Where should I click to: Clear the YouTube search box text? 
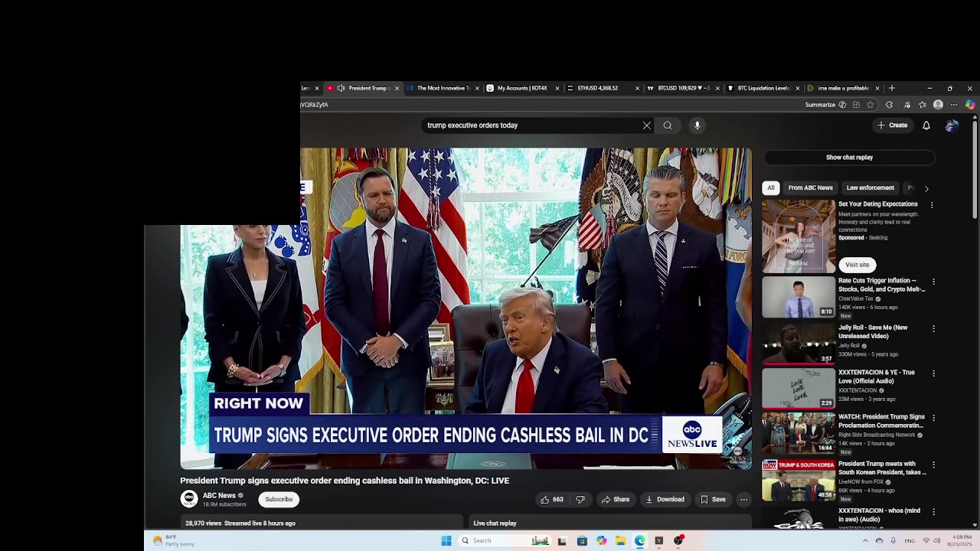point(647,126)
